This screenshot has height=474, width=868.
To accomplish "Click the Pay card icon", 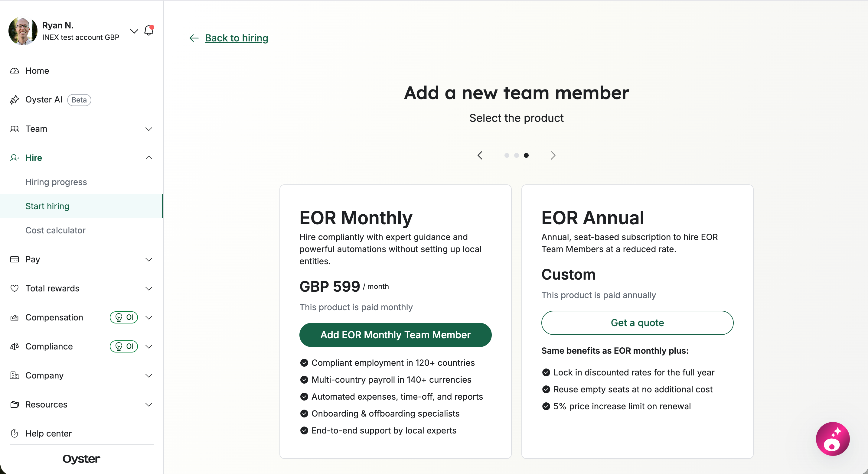I will [15, 259].
